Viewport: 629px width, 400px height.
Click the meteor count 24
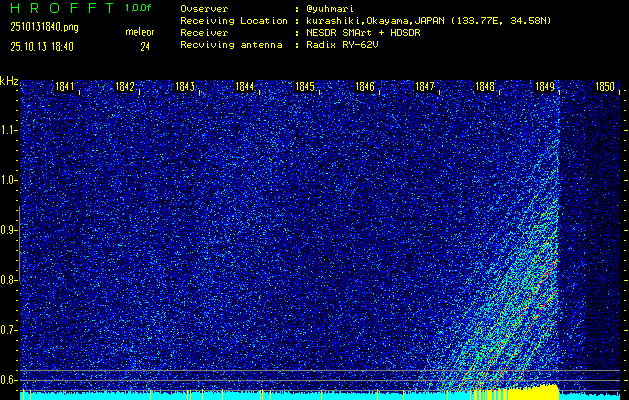coord(145,47)
